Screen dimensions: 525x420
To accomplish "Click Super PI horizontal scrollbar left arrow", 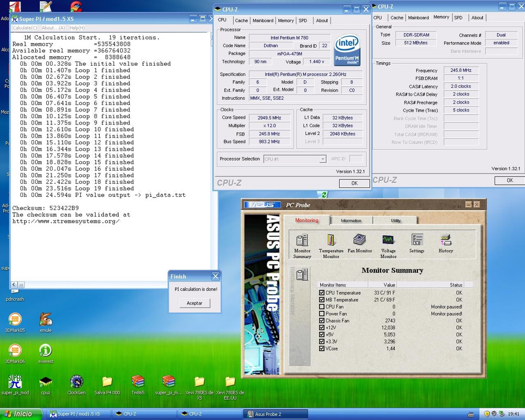I will coord(14,285).
